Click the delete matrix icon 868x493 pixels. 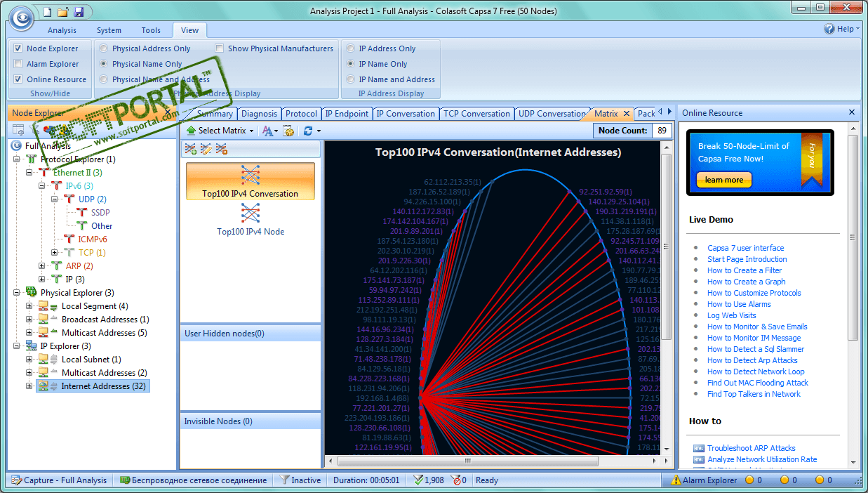(221, 149)
